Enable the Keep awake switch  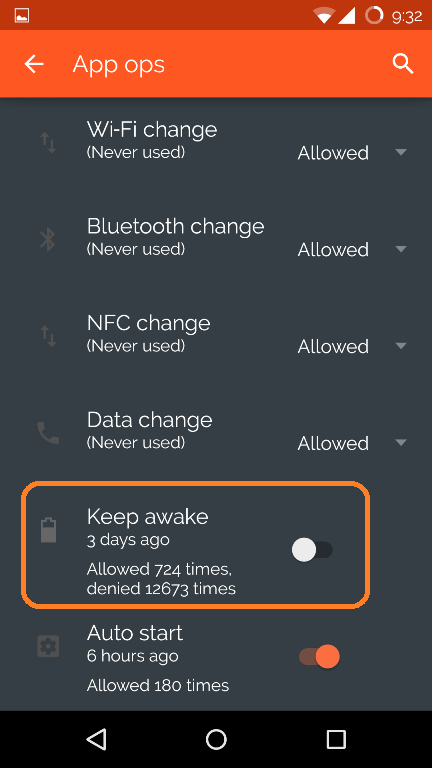coord(312,550)
